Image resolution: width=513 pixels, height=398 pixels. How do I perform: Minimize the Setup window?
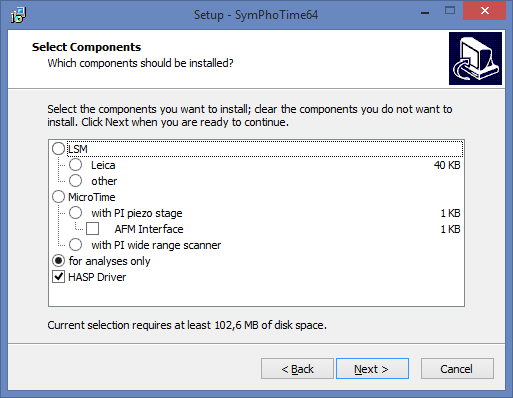pos(425,13)
